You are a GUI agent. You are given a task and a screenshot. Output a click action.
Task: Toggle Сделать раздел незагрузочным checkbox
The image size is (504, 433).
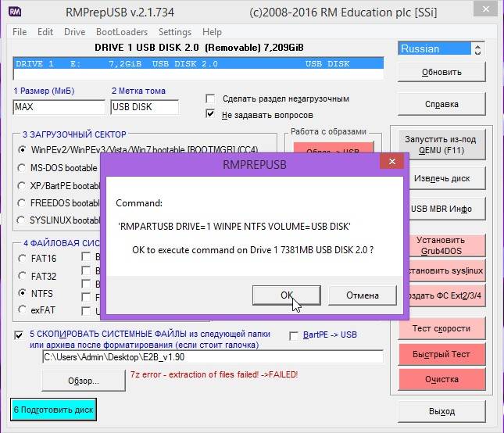click(210, 98)
